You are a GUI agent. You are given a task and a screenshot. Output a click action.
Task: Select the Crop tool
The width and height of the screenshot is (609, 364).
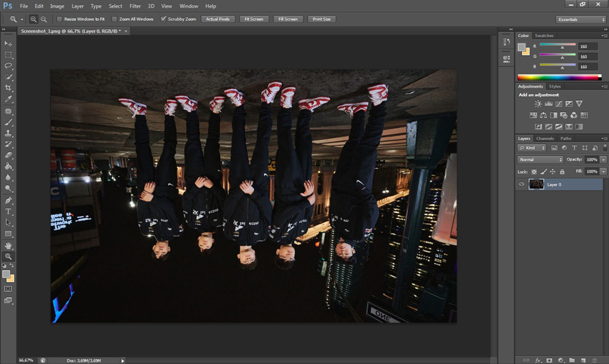pyautogui.click(x=8, y=88)
